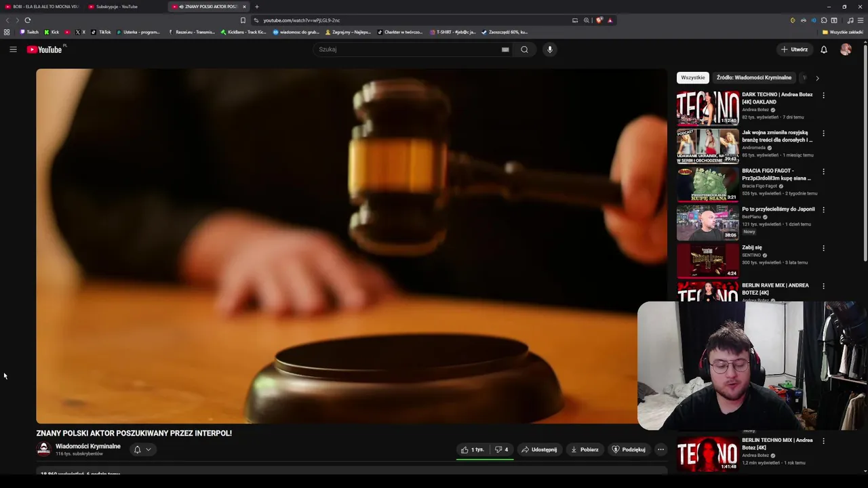868x488 pixels.
Task: Show next filter chips with the arrow
Action: click(817, 78)
